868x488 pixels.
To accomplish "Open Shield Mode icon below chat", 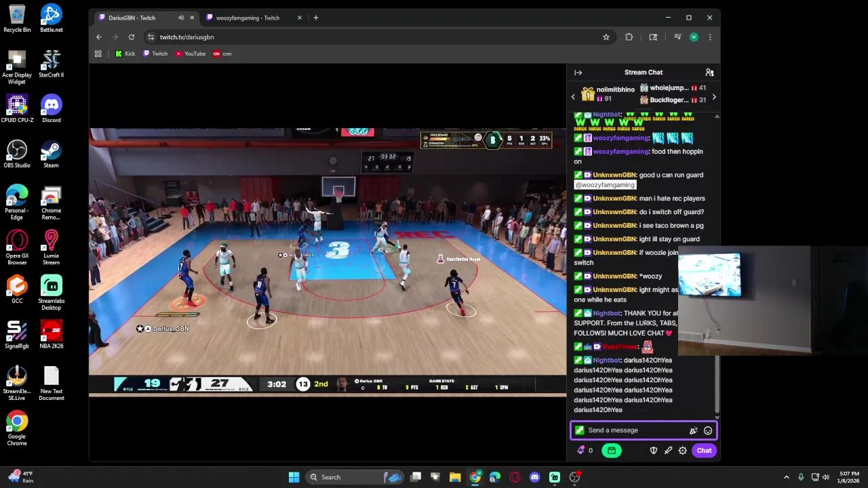I will coord(654,451).
